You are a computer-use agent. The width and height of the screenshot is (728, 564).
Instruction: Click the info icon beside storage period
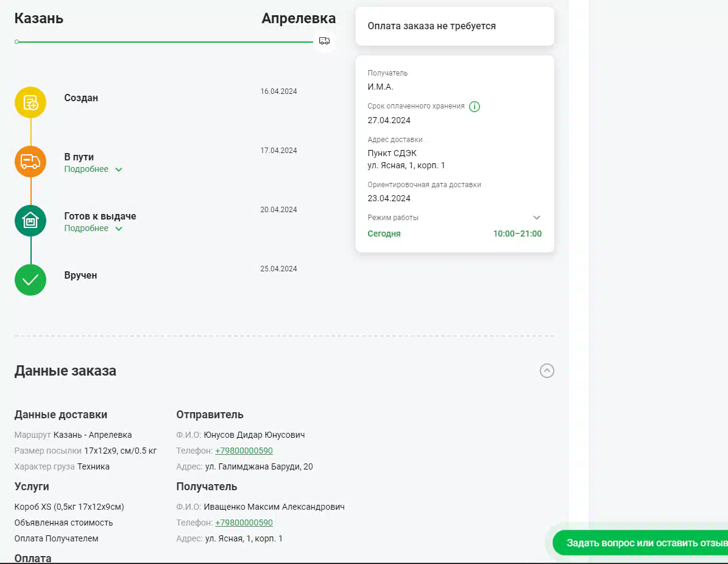[x=475, y=107]
